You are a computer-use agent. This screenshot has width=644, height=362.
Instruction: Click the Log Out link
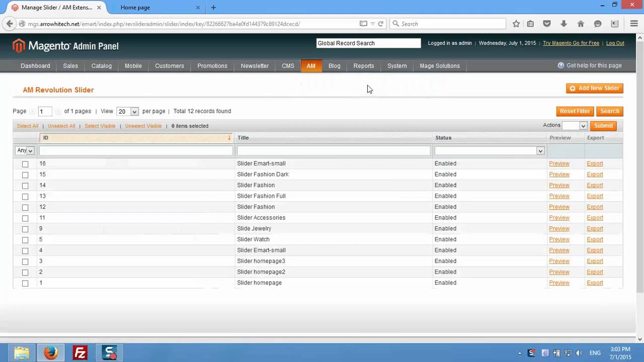tap(615, 43)
